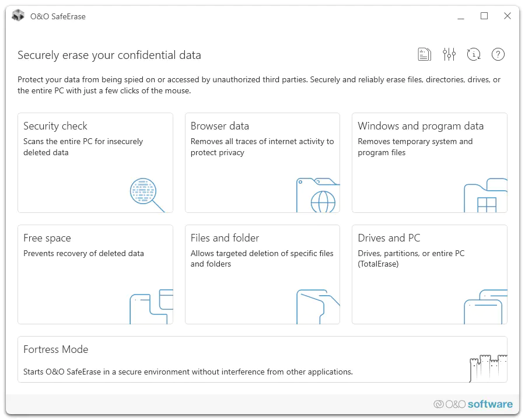Click the magnifier icon on Security check card
Screen dimensions: 525x420
tap(143, 193)
